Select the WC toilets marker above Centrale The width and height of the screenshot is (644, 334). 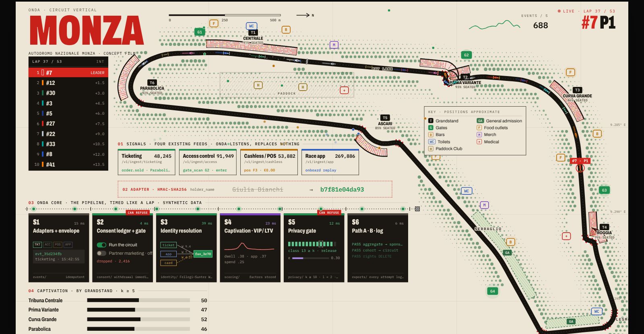click(252, 26)
